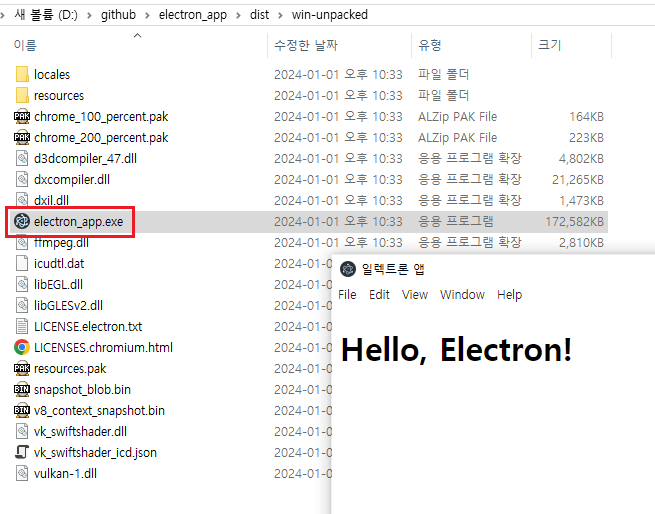Image resolution: width=655 pixels, height=514 pixels.
Task: Open the File menu in Electron app
Action: tap(347, 295)
